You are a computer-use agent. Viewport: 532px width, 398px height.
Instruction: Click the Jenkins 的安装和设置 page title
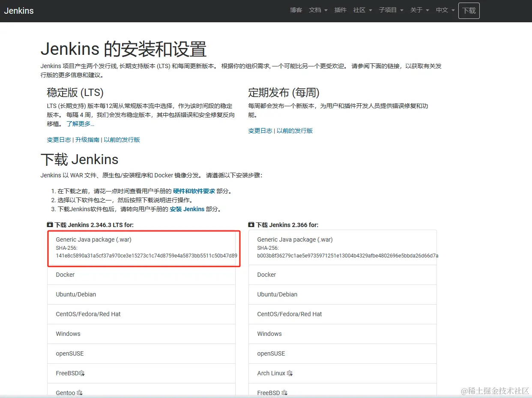pos(124,49)
